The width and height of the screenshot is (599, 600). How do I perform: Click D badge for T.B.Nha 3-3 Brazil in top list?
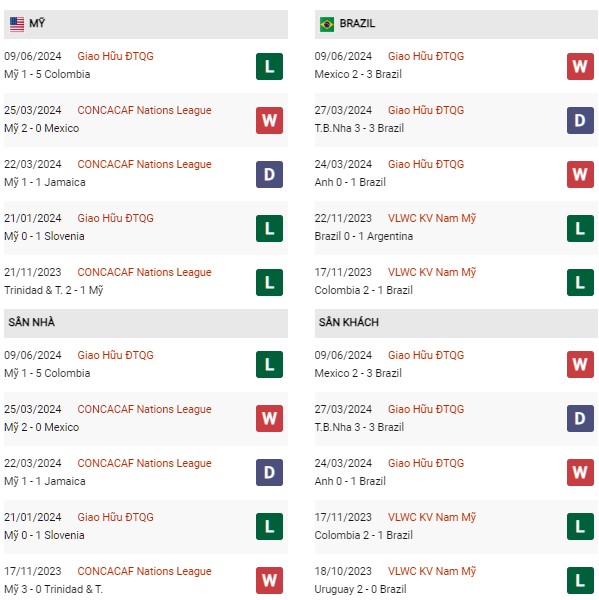(x=579, y=121)
